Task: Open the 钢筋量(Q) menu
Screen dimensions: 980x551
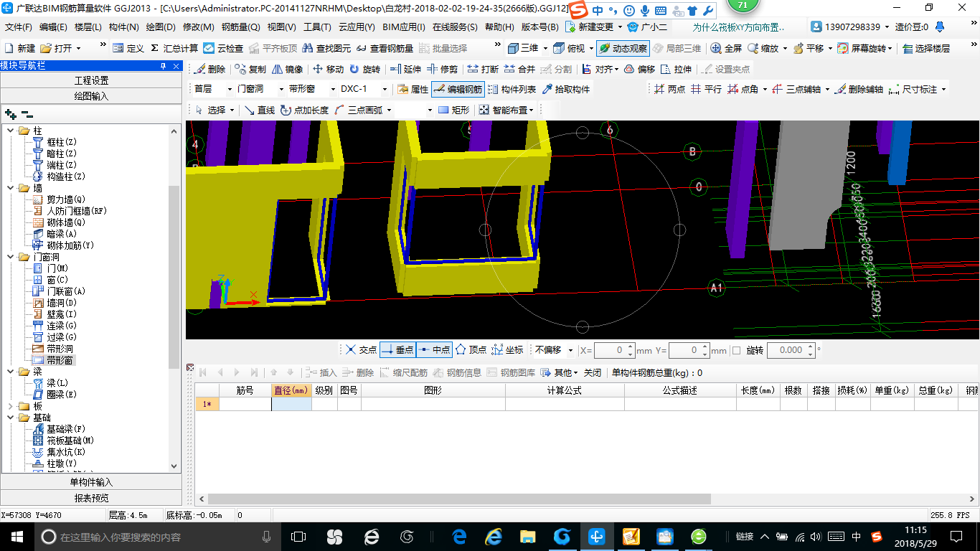Action: [x=240, y=27]
